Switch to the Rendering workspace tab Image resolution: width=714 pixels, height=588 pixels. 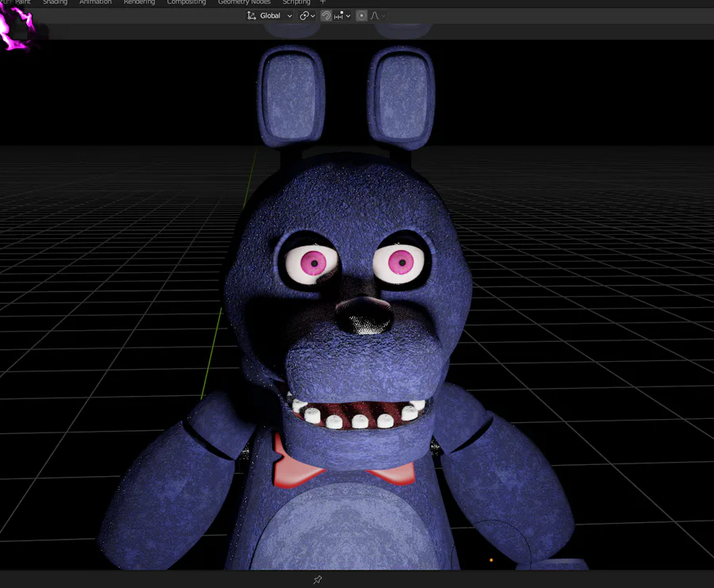(x=140, y=2)
